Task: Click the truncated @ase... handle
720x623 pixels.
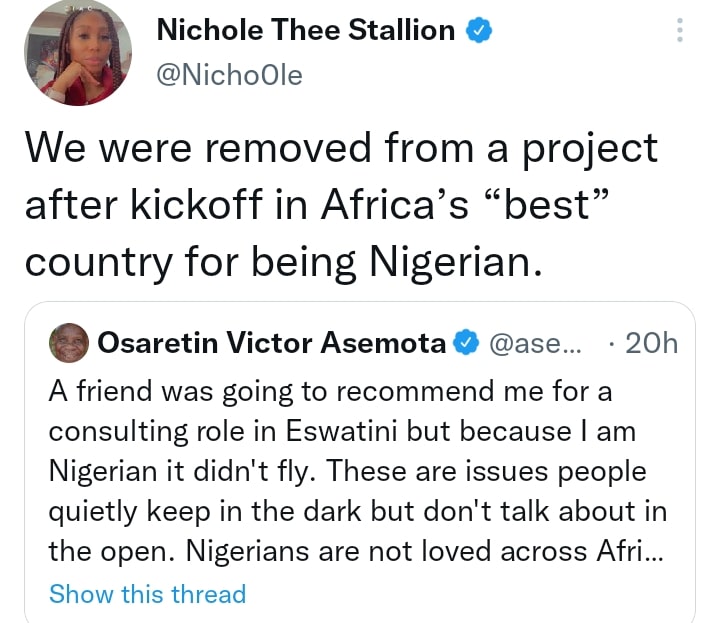Action: pyautogui.click(x=533, y=344)
